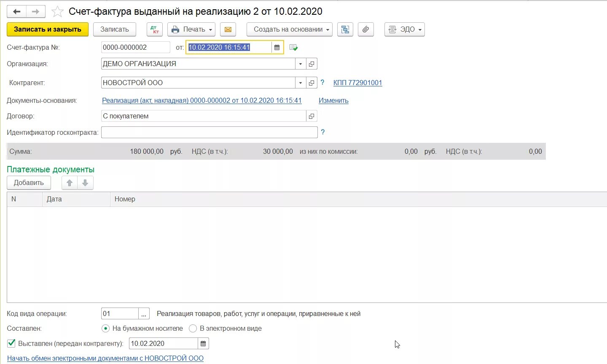The image size is (607, 364).
Task: Open Реализация (акт, накладная) 0000-000002 link
Action: 202,100
